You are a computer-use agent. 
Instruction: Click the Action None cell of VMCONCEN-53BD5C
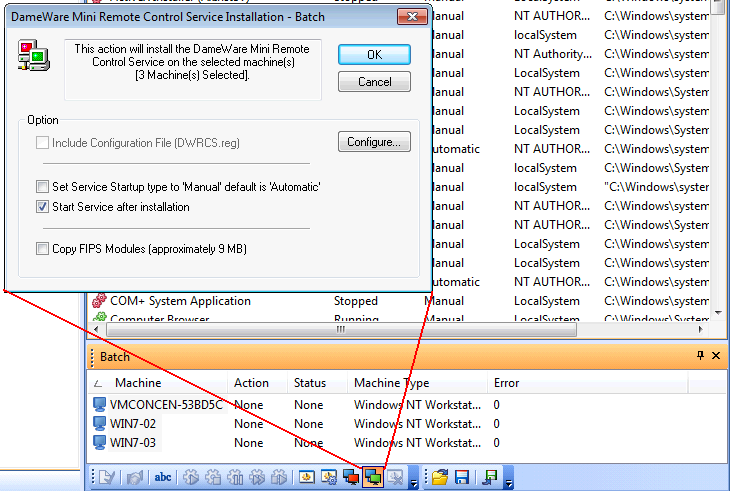point(249,404)
